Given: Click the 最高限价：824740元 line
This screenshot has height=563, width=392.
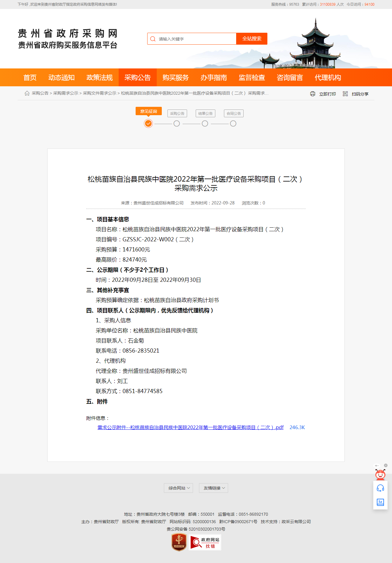Looking at the screenshot, I should click(121, 259).
